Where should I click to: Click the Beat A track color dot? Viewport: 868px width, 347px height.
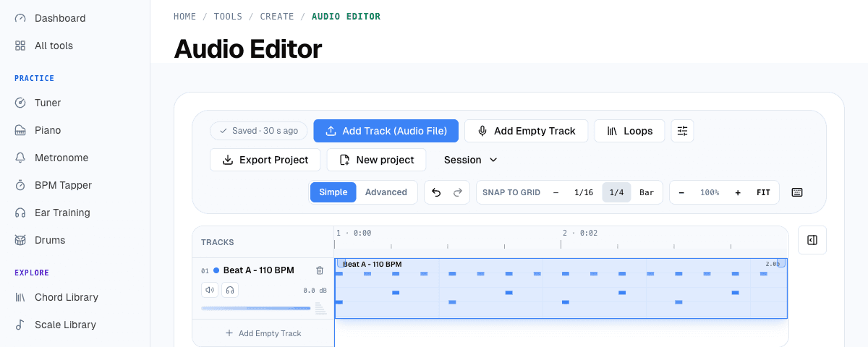(216, 270)
